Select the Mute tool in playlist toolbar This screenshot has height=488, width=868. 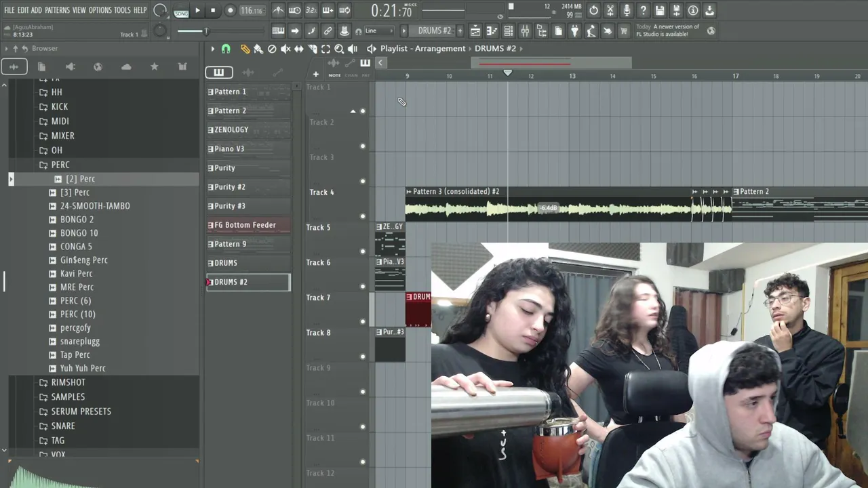(x=285, y=49)
